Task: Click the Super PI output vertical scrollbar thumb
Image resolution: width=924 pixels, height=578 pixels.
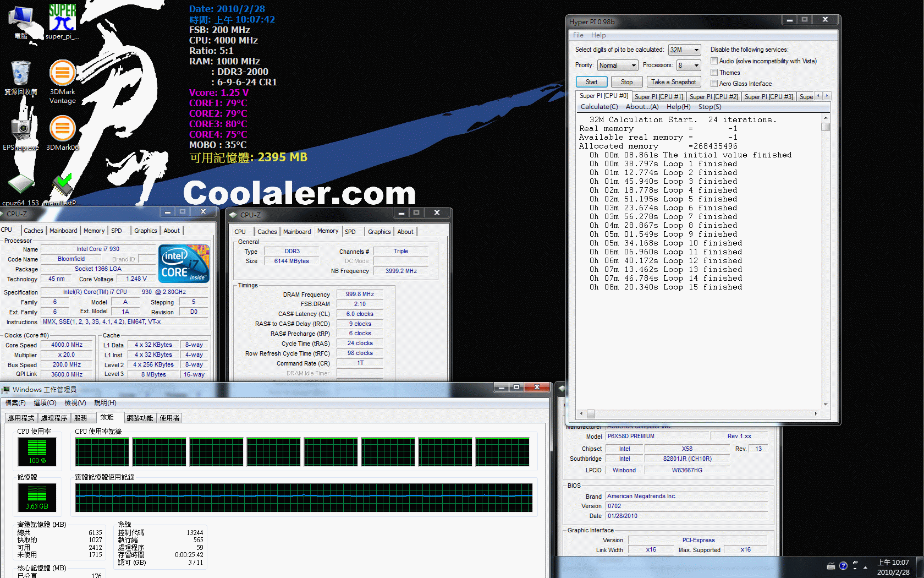Action: (825, 127)
